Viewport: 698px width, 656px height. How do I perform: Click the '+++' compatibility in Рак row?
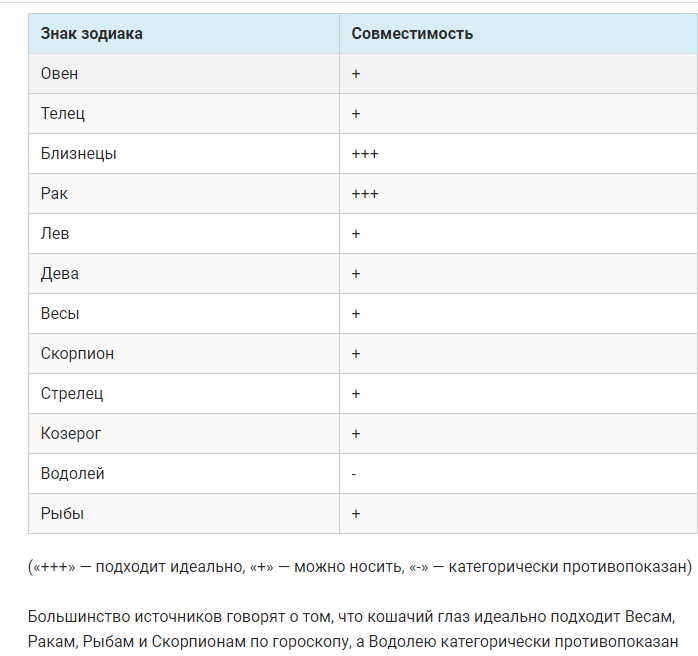[365, 194]
